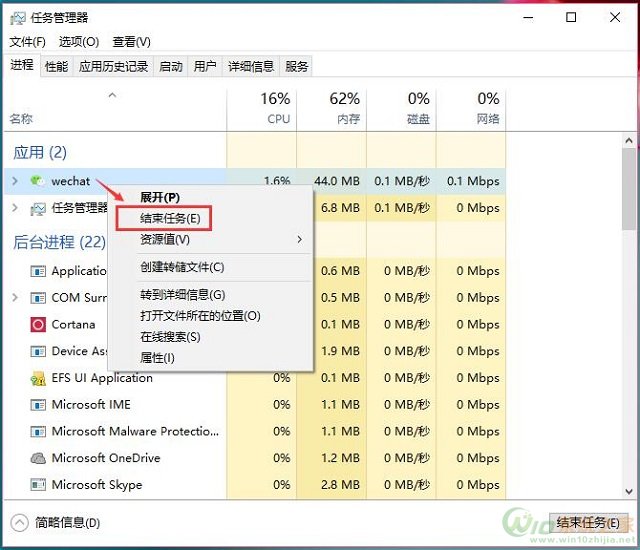Sort by the CPU column header
Viewport: 640px width, 550px height.
[262, 109]
